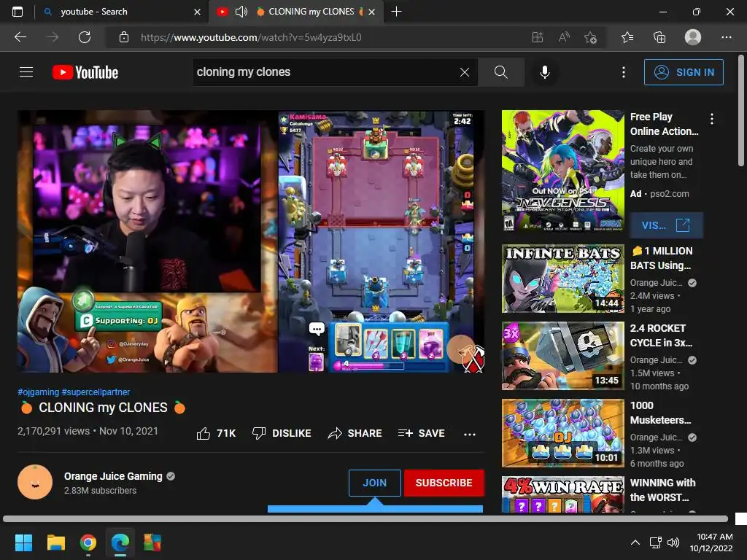This screenshot has width=747, height=560.
Task: Click the VISIT ad button
Action: coord(666,225)
